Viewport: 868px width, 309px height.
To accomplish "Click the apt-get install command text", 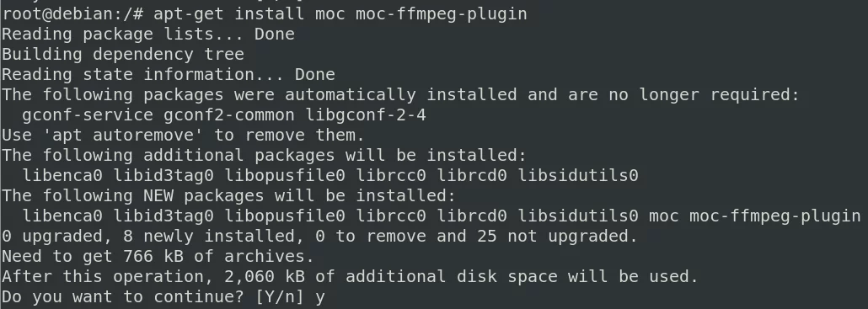I will (228, 13).
